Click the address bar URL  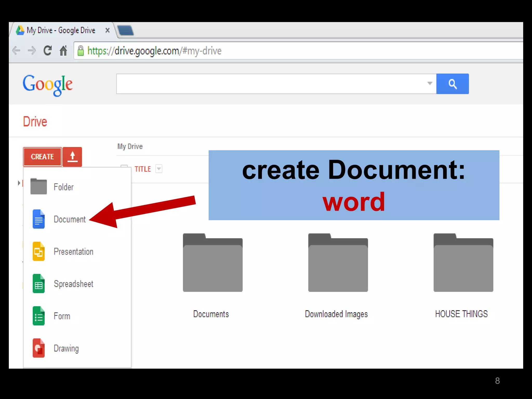[x=154, y=51]
